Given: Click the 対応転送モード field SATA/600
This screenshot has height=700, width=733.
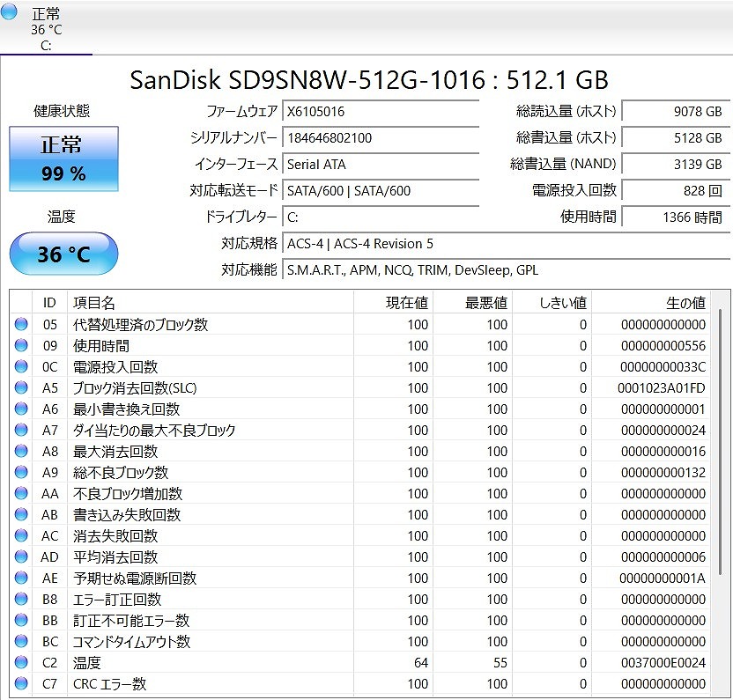Looking at the screenshot, I should 381,191.
